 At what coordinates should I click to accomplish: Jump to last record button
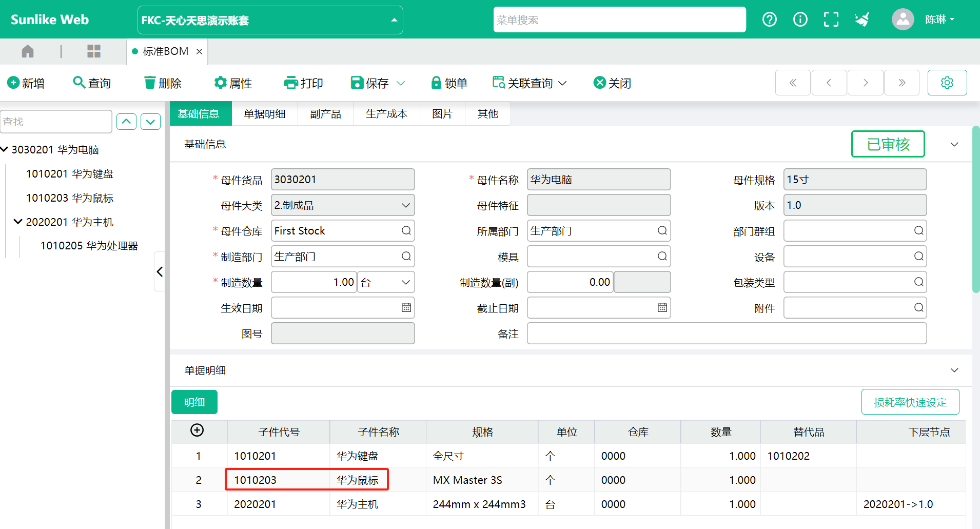pyautogui.click(x=901, y=83)
